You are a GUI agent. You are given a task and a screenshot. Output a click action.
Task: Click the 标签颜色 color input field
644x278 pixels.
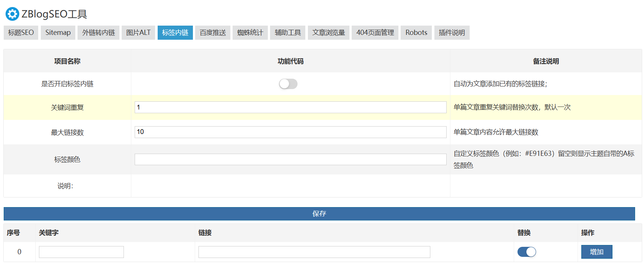[x=290, y=160]
